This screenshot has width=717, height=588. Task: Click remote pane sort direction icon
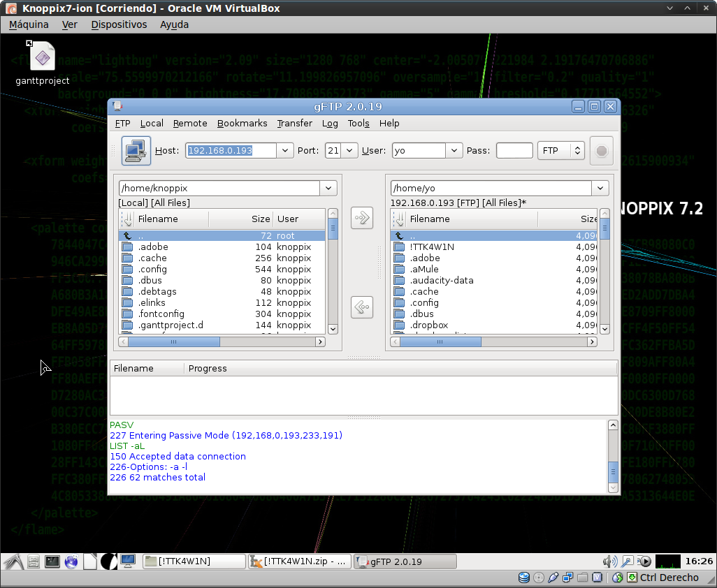click(398, 219)
